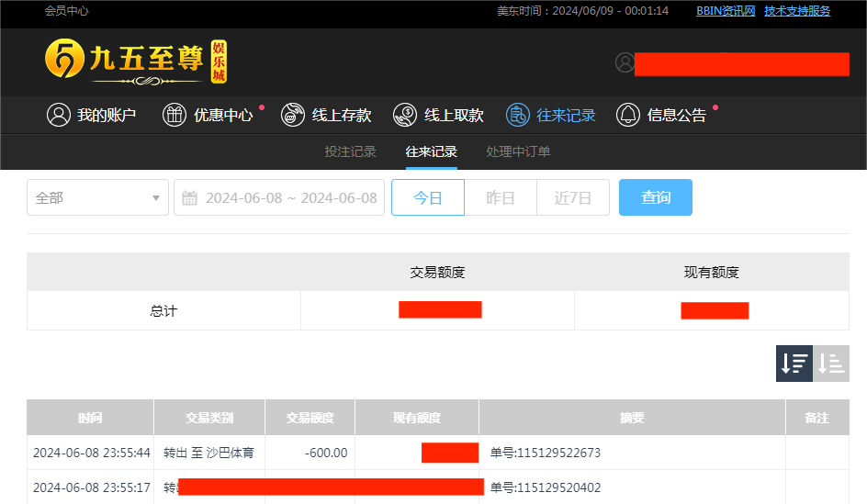Select the 近7日 date filter
Image resolution: width=867 pixels, height=504 pixels.
point(573,197)
